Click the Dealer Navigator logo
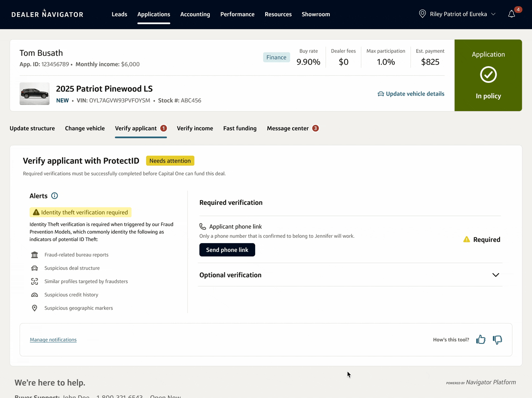Viewport: 532px width, 398px height. click(47, 14)
